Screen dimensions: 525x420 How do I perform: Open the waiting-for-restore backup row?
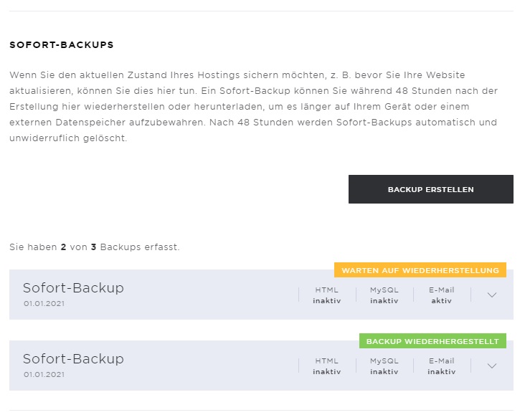tap(261, 295)
